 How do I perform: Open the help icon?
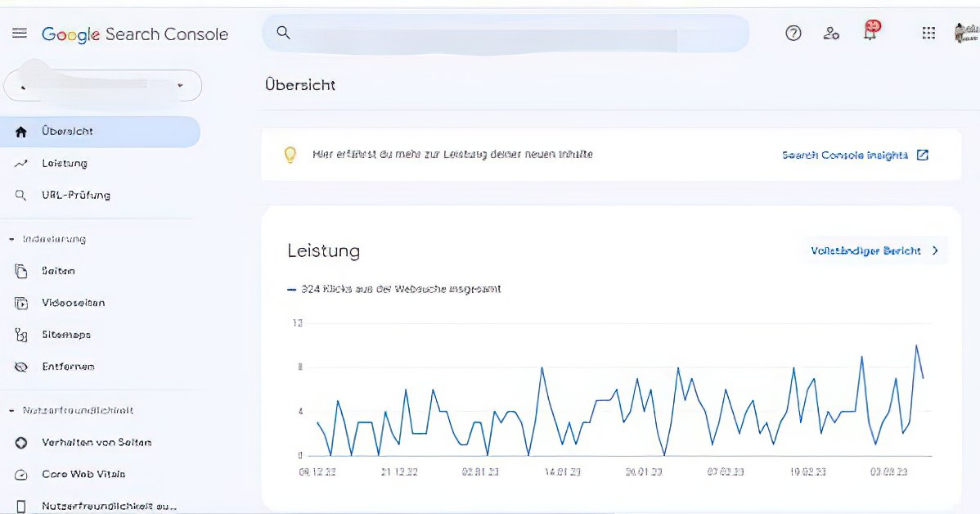[793, 33]
